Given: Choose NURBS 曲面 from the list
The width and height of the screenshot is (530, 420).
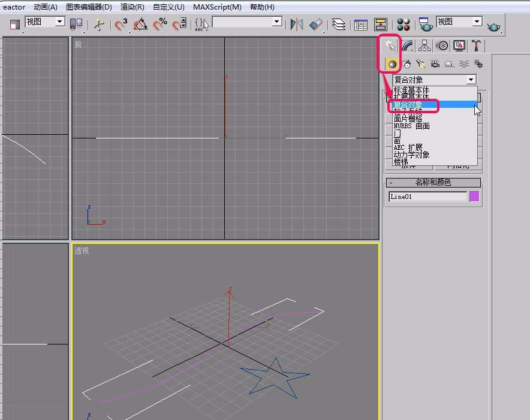Looking at the screenshot, I should (x=412, y=126).
